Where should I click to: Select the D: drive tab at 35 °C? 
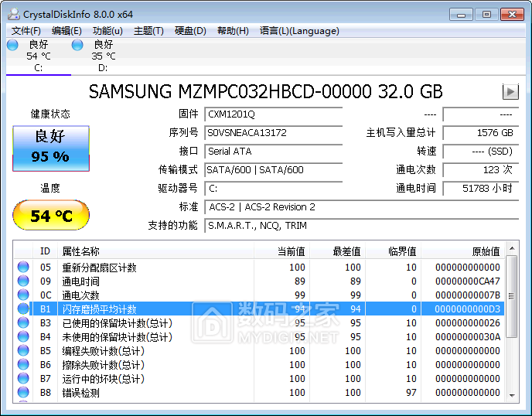tap(103, 56)
